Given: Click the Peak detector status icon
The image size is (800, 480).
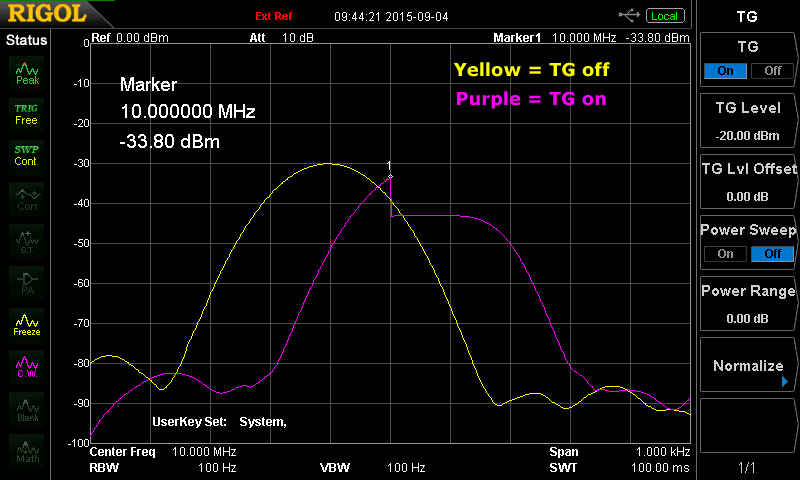Looking at the screenshot, I should pyautogui.click(x=27, y=72).
